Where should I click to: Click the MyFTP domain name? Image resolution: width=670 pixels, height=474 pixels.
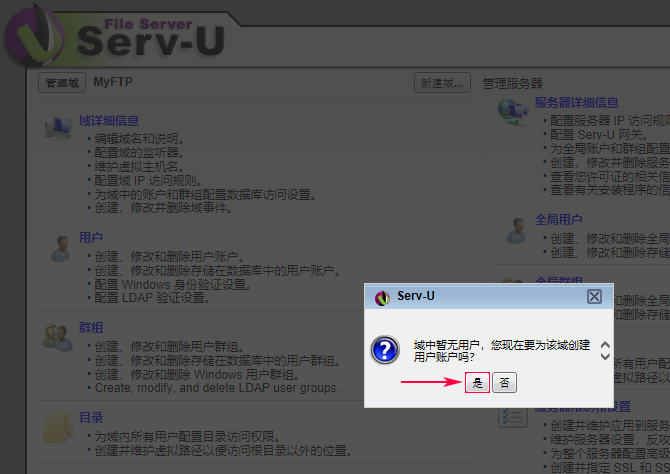point(113,82)
